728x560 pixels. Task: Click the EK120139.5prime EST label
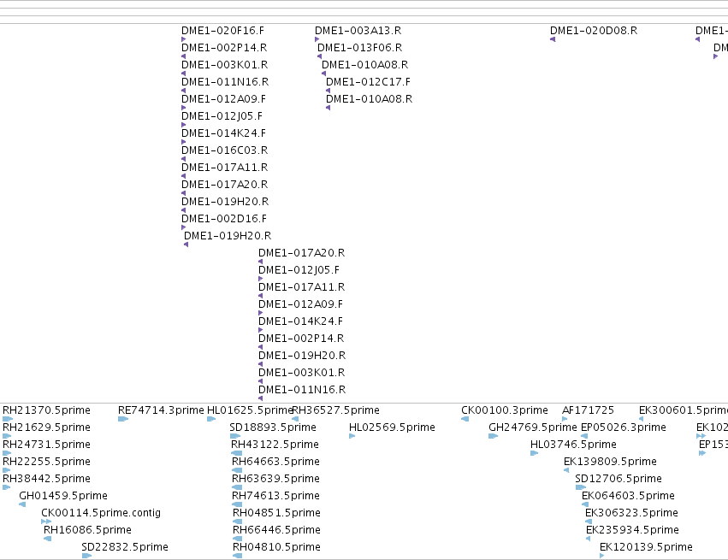(646, 547)
